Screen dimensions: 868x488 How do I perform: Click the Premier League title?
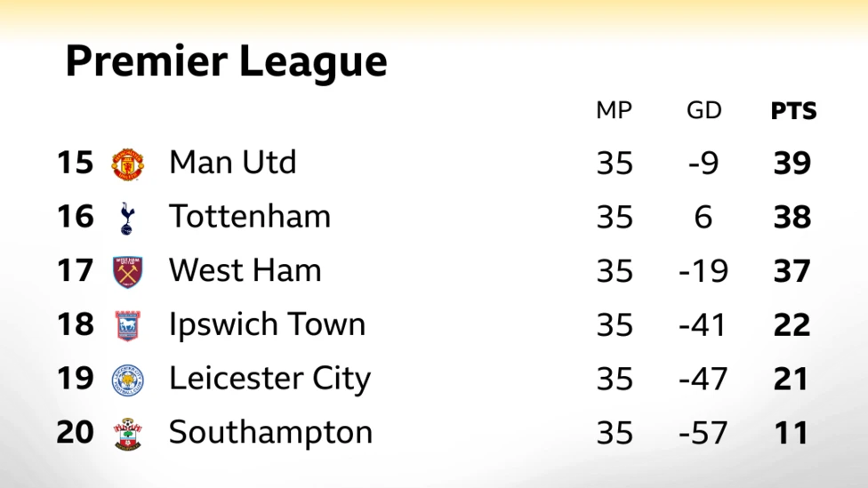tap(227, 61)
